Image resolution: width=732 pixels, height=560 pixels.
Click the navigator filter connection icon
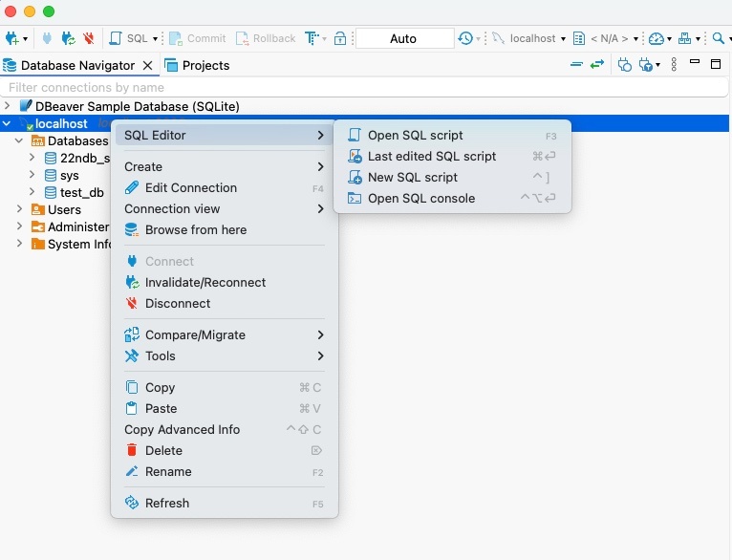tap(646, 64)
